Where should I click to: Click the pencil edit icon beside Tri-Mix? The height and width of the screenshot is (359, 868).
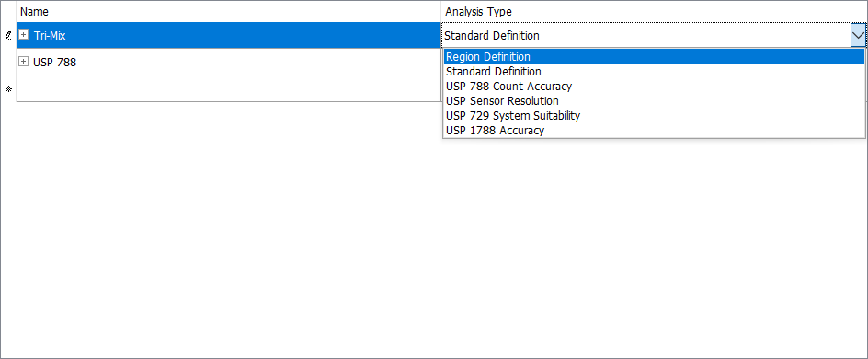coord(8,36)
